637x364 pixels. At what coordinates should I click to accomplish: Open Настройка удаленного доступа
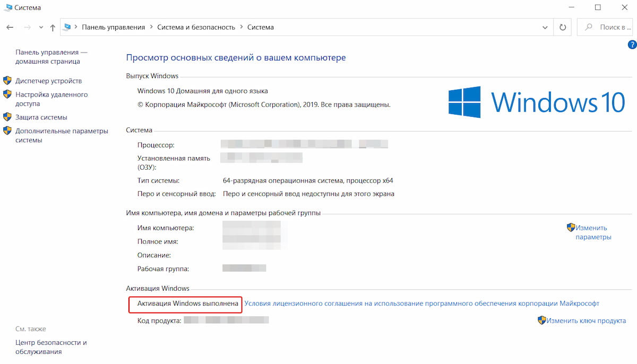(x=51, y=99)
